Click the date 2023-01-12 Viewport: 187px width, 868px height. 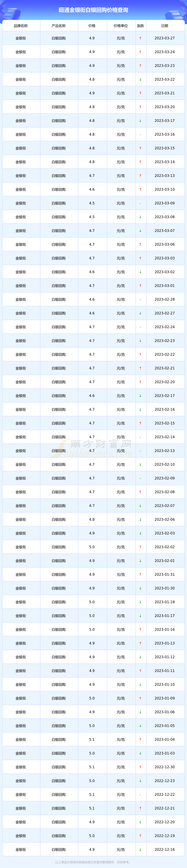click(165, 657)
